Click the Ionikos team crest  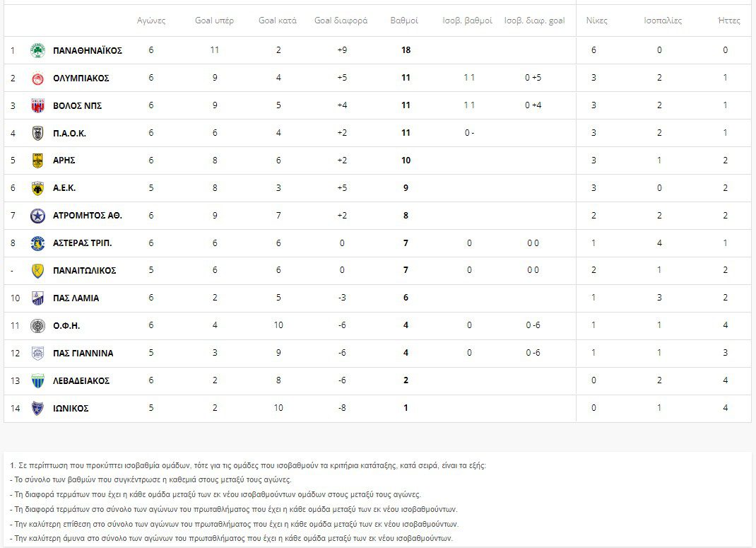click(37, 408)
